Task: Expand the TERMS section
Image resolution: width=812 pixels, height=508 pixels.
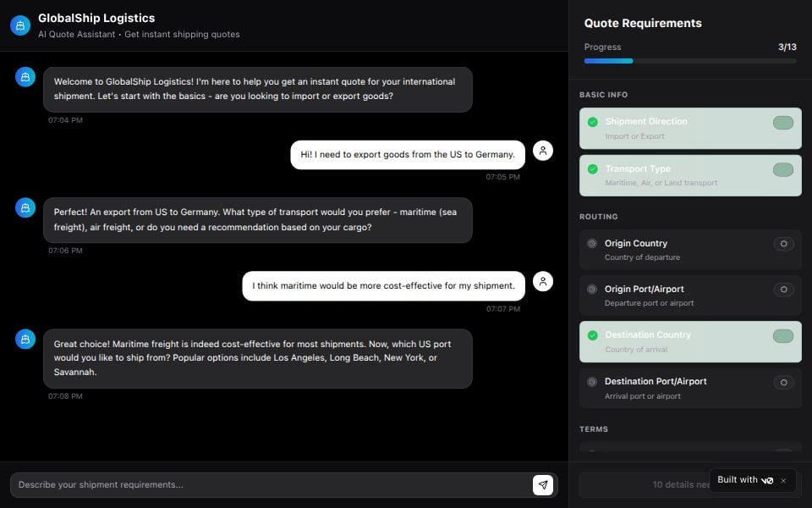Action: [x=594, y=429]
